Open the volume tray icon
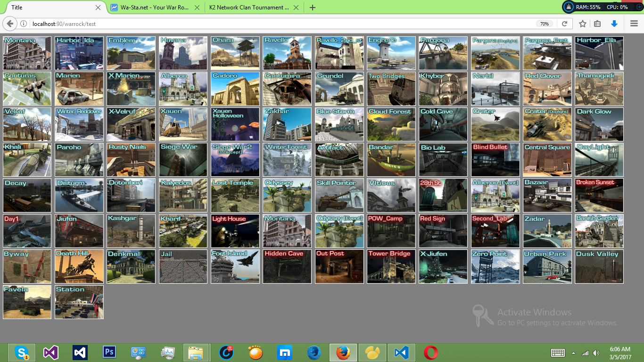 pos(596,353)
